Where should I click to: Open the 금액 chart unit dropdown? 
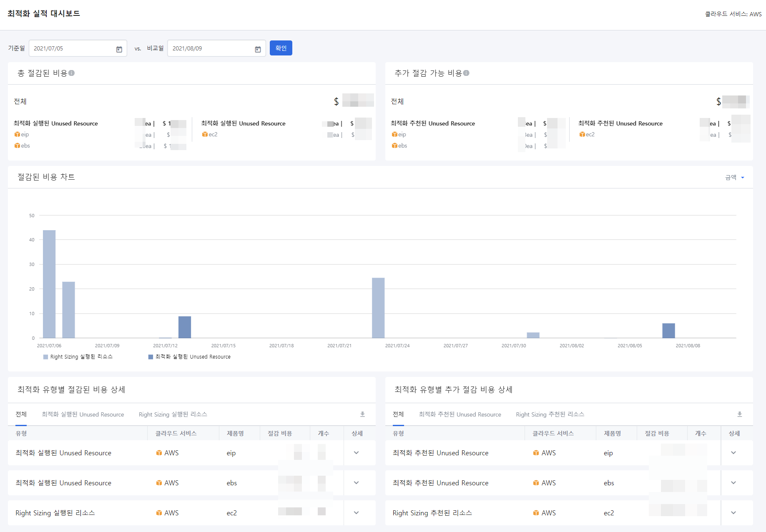point(734,178)
